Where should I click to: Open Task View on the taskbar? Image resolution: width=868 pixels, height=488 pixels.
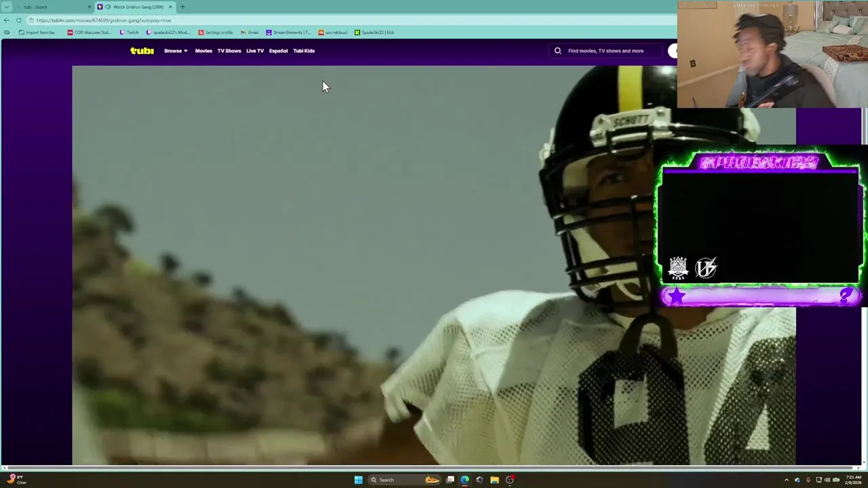[x=450, y=480]
